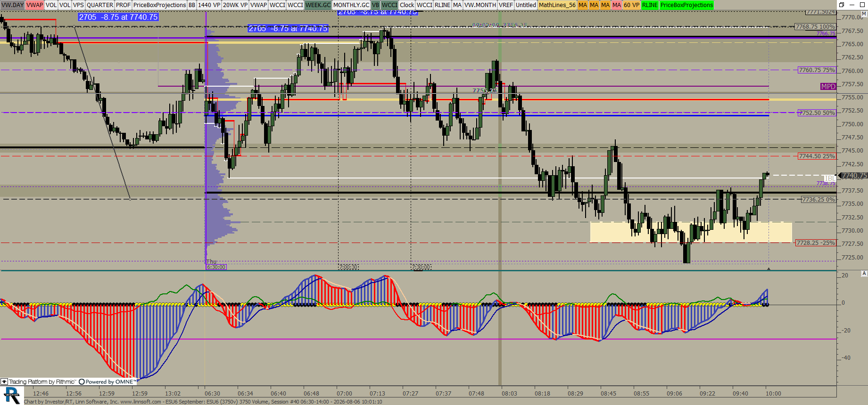868x405 pixels.
Task: Open the Clock toolbar button
Action: [x=407, y=5]
